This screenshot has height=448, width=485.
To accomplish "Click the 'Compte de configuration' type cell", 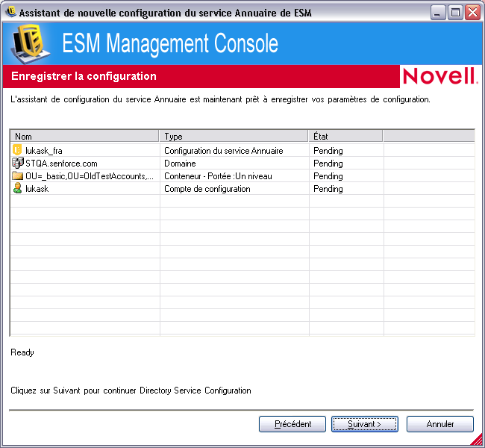I will [x=207, y=189].
